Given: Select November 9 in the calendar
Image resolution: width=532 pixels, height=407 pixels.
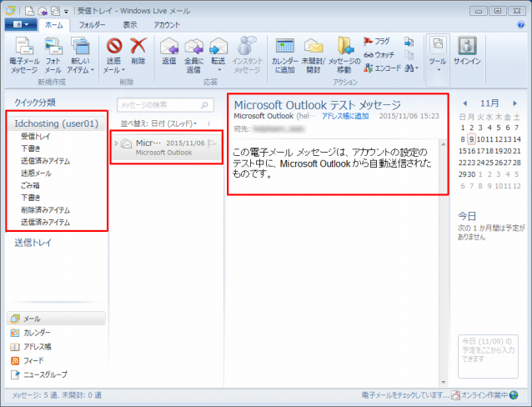Looking at the screenshot, I should [471, 139].
